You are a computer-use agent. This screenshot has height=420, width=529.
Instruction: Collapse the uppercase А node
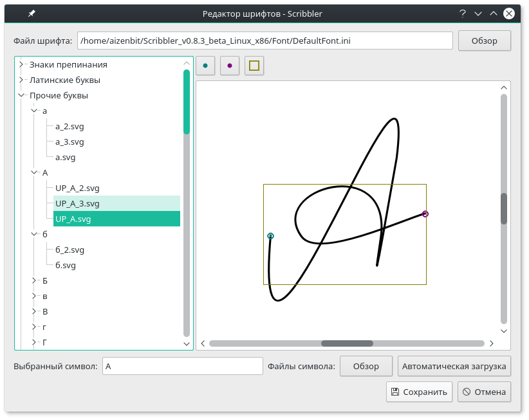pos(34,172)
